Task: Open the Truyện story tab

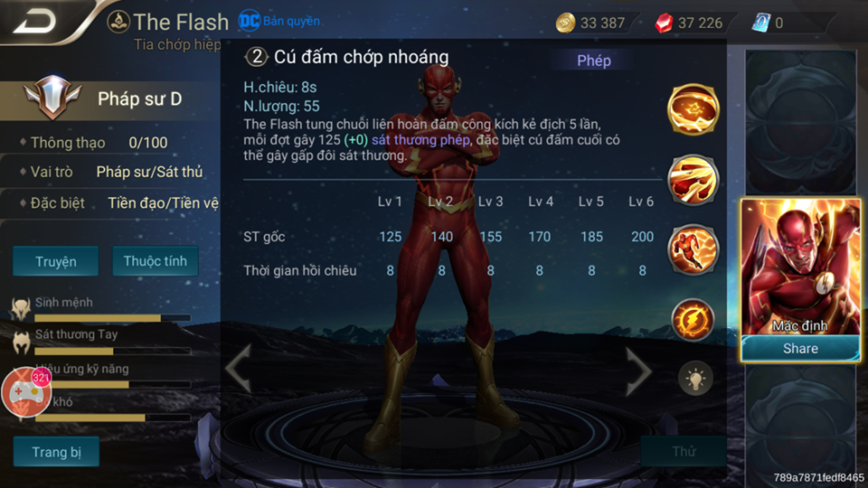Action: coord(56,261)
